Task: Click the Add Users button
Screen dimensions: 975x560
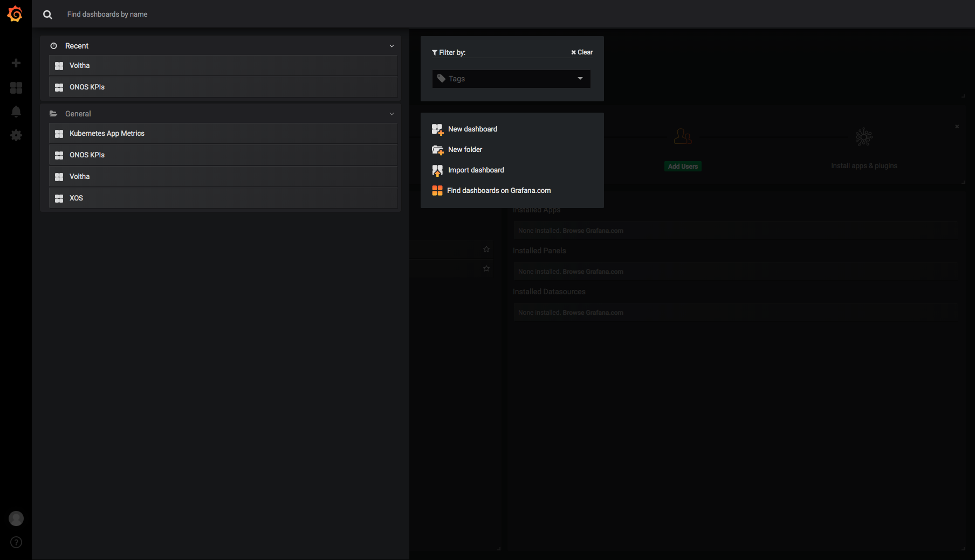Action: [x=683, y=167]
